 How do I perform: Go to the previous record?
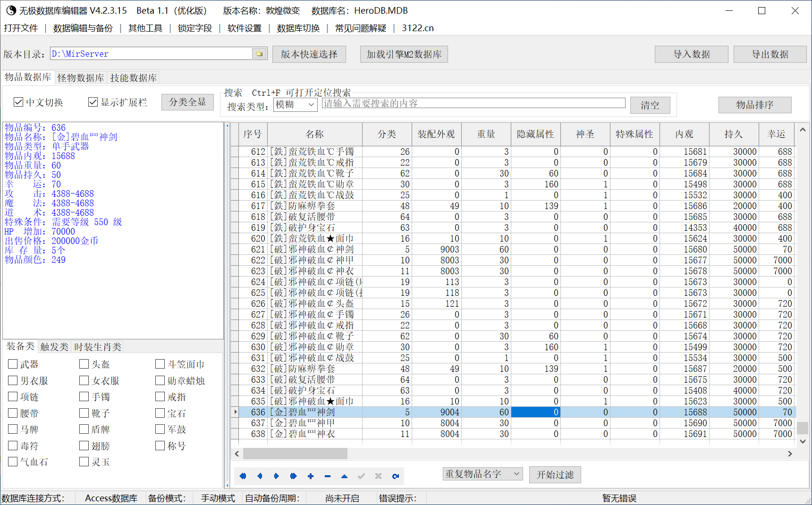point(260,476)
